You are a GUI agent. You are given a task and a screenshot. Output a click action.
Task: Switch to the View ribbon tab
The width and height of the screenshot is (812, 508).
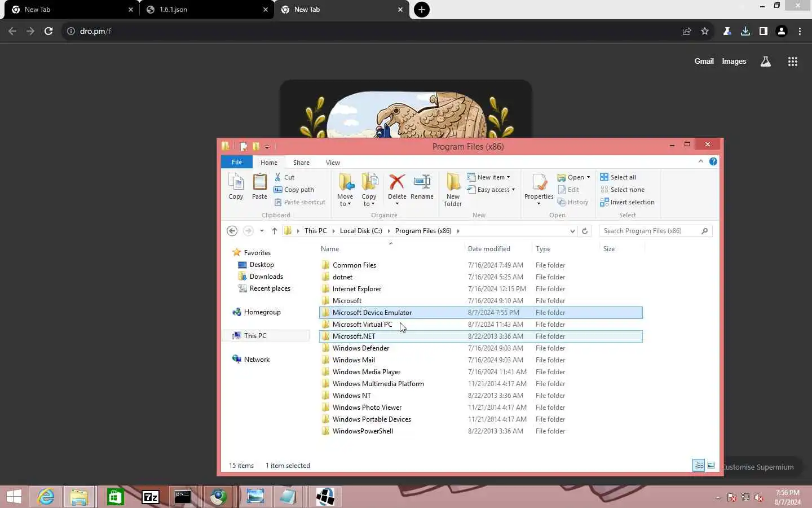pyautogui.click(x=333, y=163)
